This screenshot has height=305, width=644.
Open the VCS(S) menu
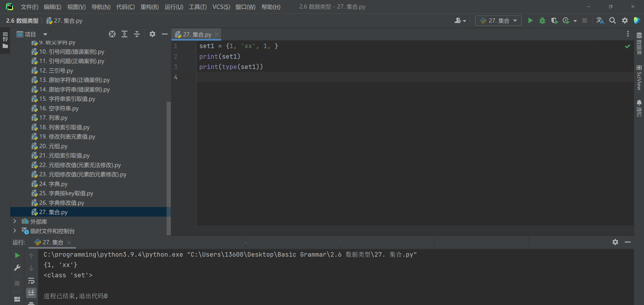tap(221, 7)
